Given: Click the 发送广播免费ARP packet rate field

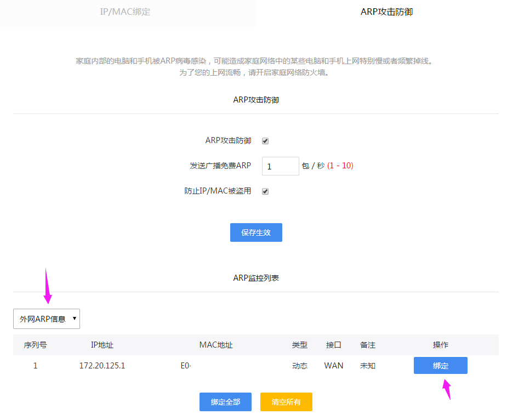Looking at the screenshot, I should [x=280, y=166].
